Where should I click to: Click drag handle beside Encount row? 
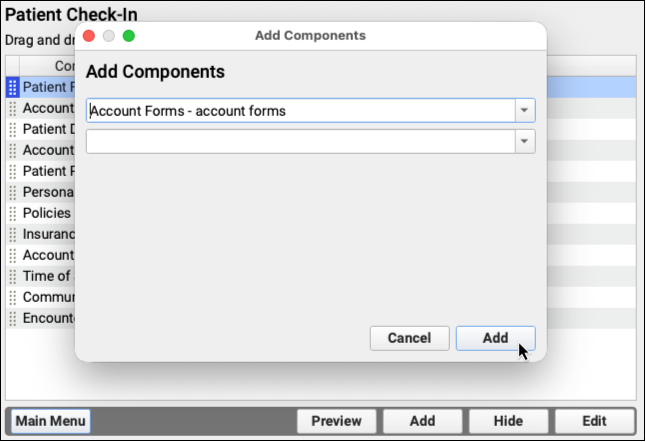click(x=13, y=318)
